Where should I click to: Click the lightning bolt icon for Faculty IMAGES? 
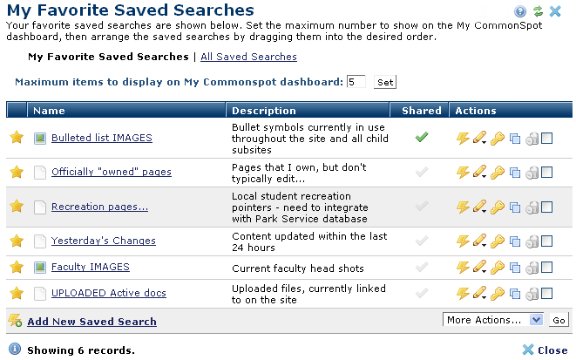pos(462,267)
